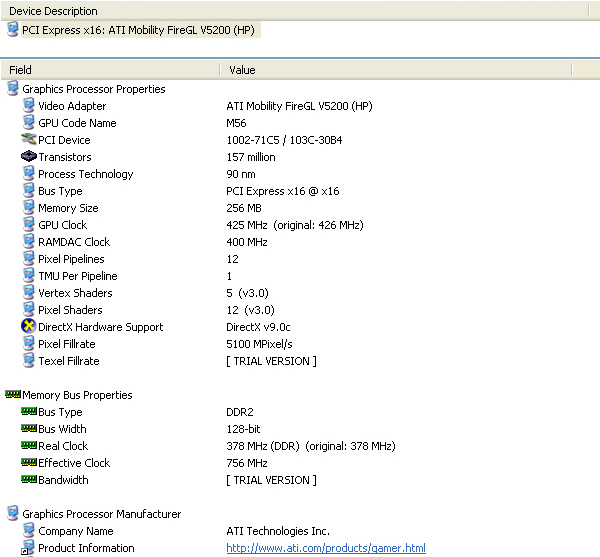Click the Vertex Shaders row icon
This screenshot has height=557, width=600.
29,292
